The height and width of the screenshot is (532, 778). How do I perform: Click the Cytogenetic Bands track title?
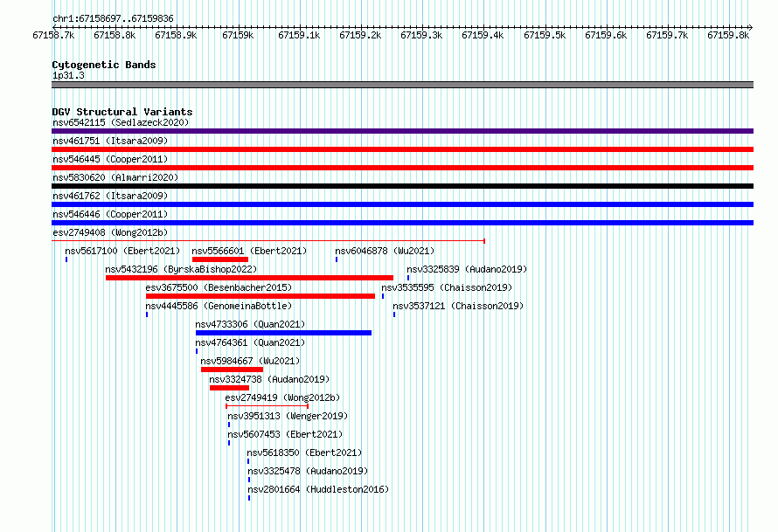(104, 65)
